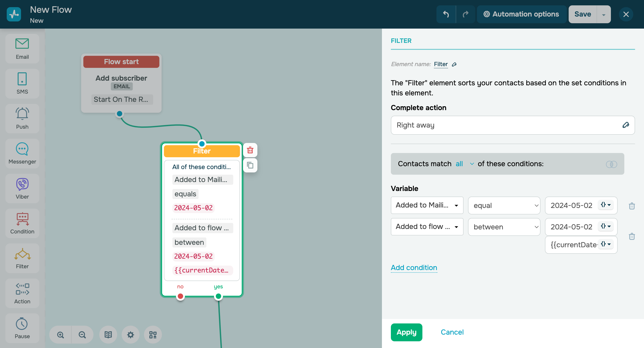Click the green yes output connector
Screen dimensions: 644x348
tap(218, 296)
